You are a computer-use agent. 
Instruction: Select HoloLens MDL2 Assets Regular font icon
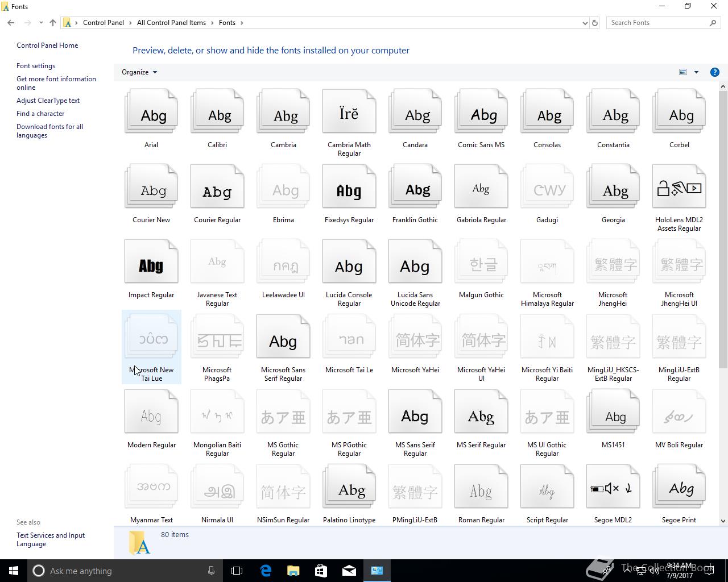click(x=679, y=186)
